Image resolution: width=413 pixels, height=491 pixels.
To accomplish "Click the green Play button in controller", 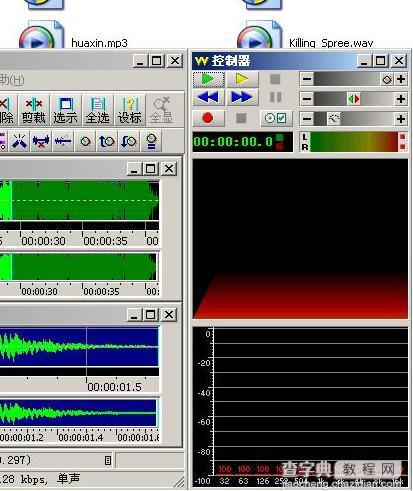I will coord(208,79).
